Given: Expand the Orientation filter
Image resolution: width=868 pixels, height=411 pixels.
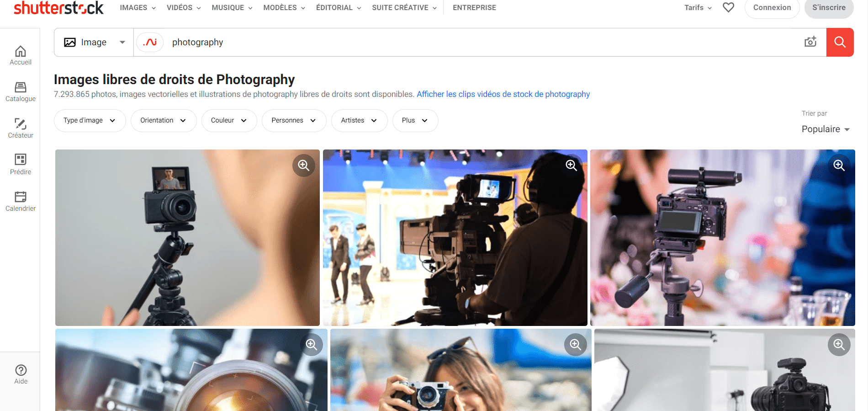Looking at the screenshot, I should 164,121.
